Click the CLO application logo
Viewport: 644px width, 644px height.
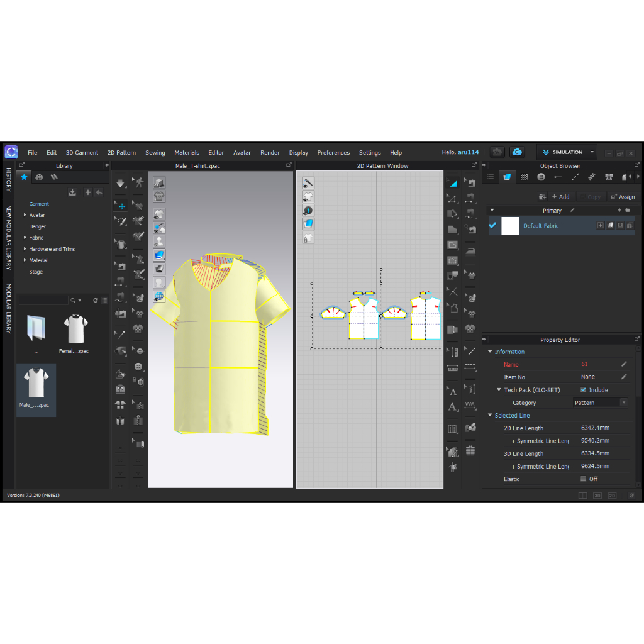[x=11, y=152]
